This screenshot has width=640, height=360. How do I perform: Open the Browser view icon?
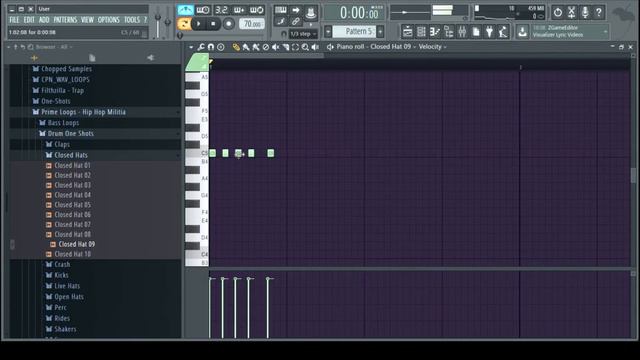[449, 31]
